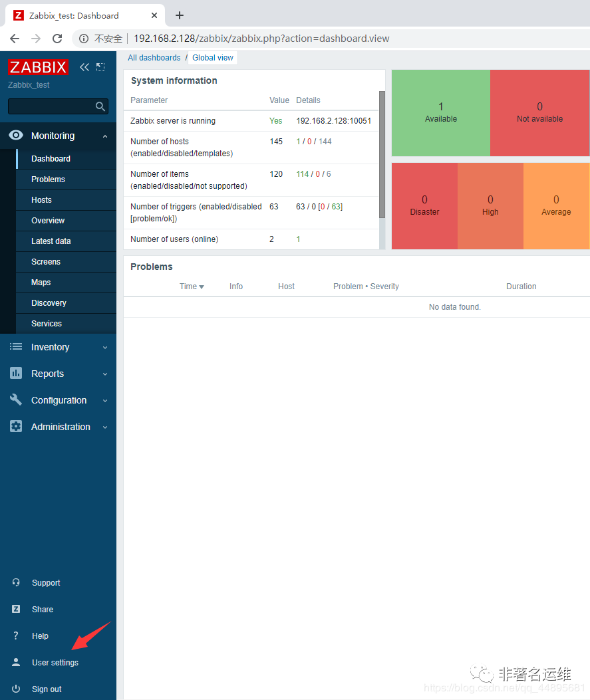Click the Inventory list icon
The height and width of the screenshot is (700, 590).
coord(16,346)
